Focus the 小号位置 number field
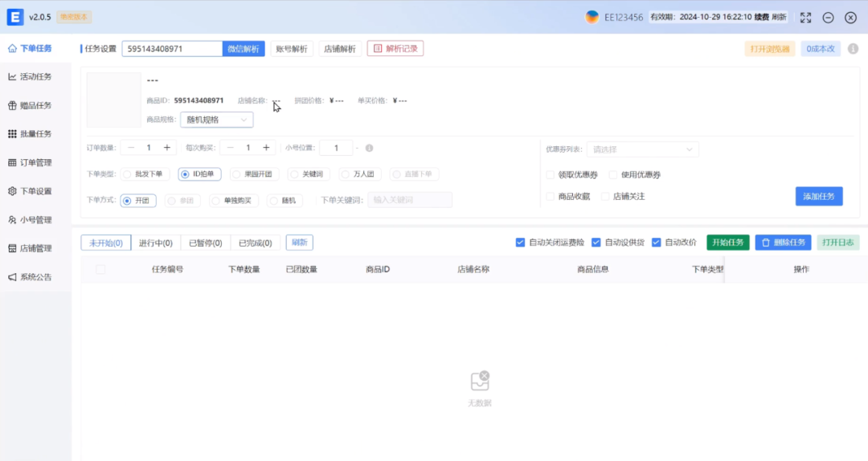This screenshot has width=868, height=461. click(x=336, y=148)
